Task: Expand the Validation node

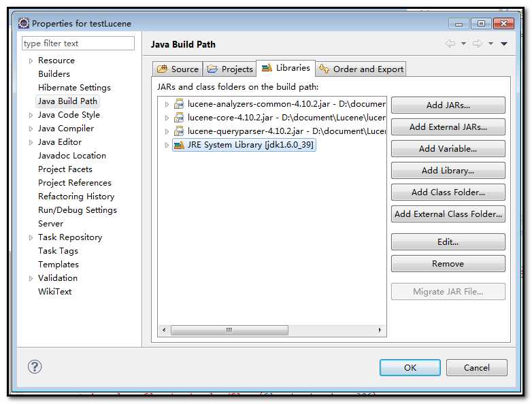Action: click(31, 278)
